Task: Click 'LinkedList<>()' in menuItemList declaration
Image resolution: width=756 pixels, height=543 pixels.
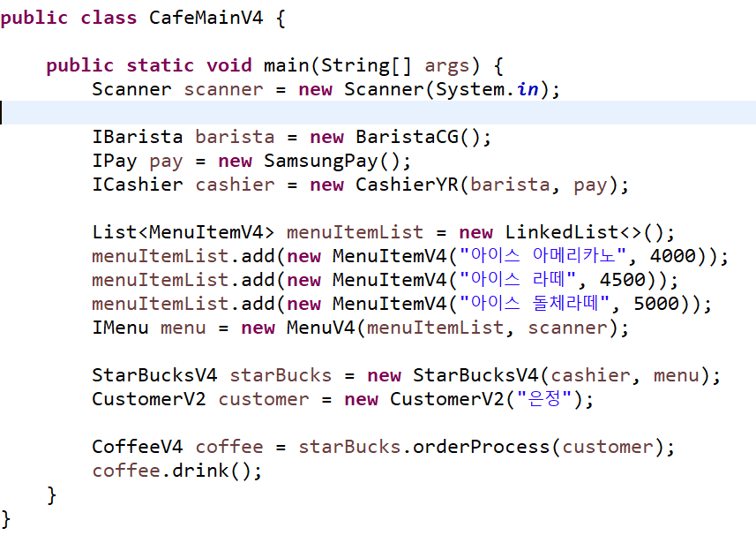Action: [584, 232]
